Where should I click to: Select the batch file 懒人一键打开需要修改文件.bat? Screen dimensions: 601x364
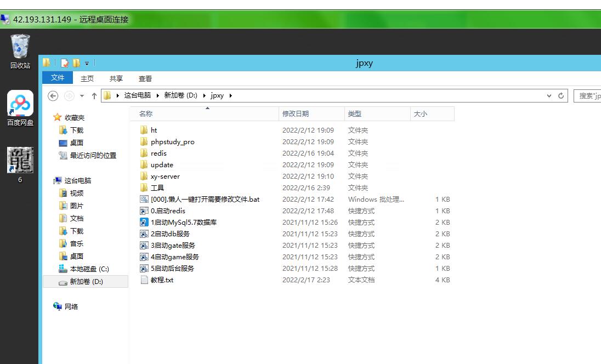205,200
